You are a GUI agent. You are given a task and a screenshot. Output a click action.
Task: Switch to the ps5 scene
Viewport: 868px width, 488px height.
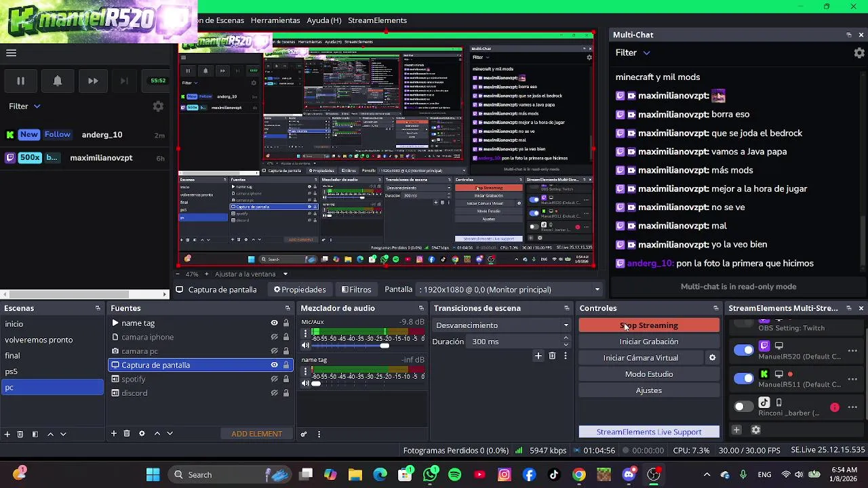point(52,371)
